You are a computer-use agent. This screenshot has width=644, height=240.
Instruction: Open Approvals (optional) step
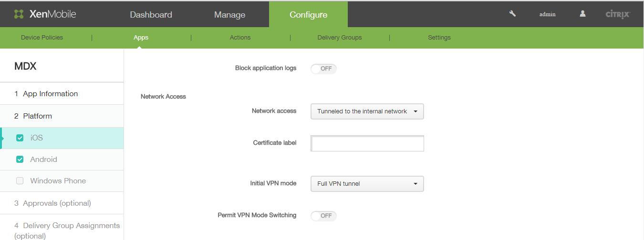pos(57,203)
